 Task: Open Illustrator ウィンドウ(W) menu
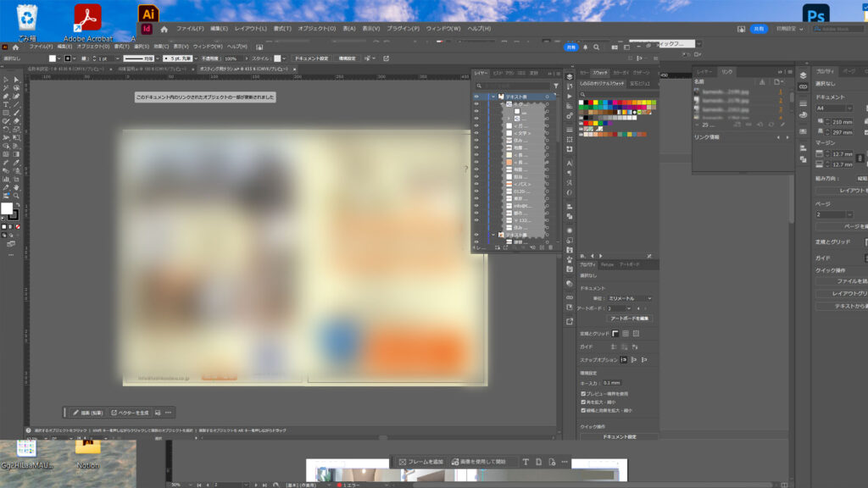pos(208,47)
